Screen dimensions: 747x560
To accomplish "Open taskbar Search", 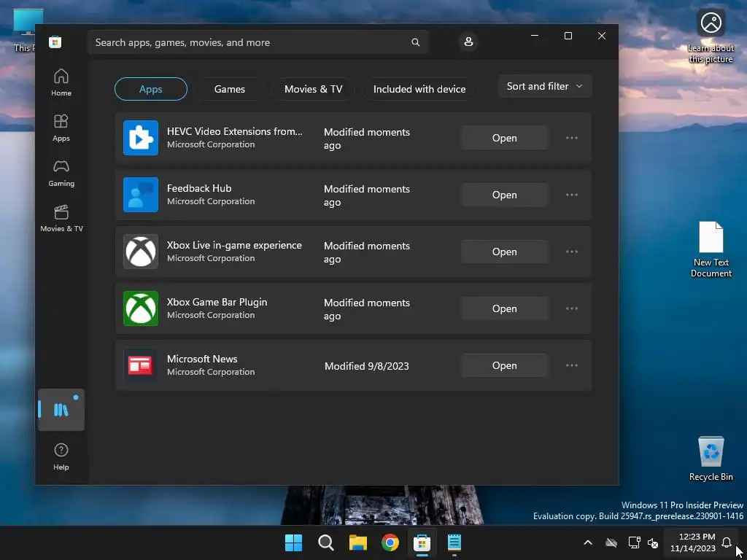I will (x=326, y=542).
